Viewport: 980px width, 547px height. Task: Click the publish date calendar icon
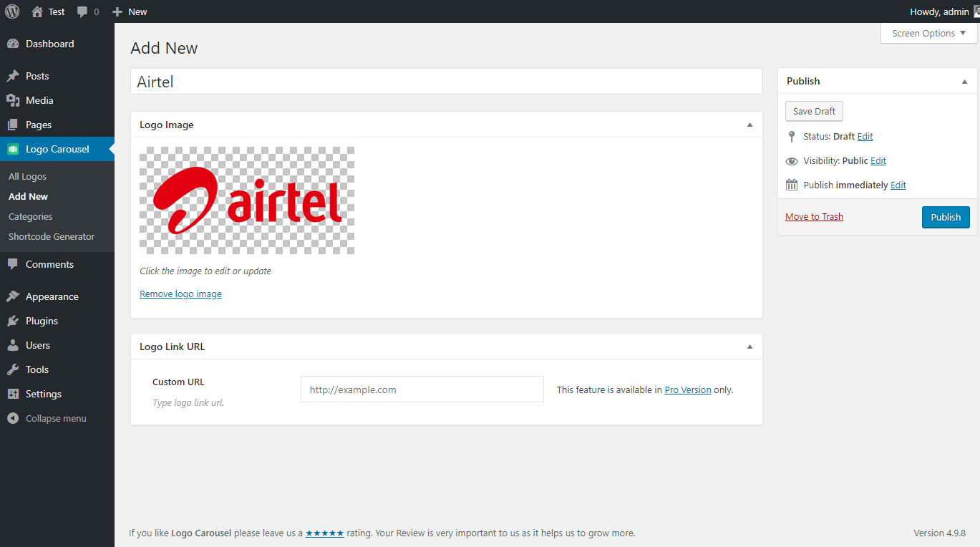(x=791, y=185)
